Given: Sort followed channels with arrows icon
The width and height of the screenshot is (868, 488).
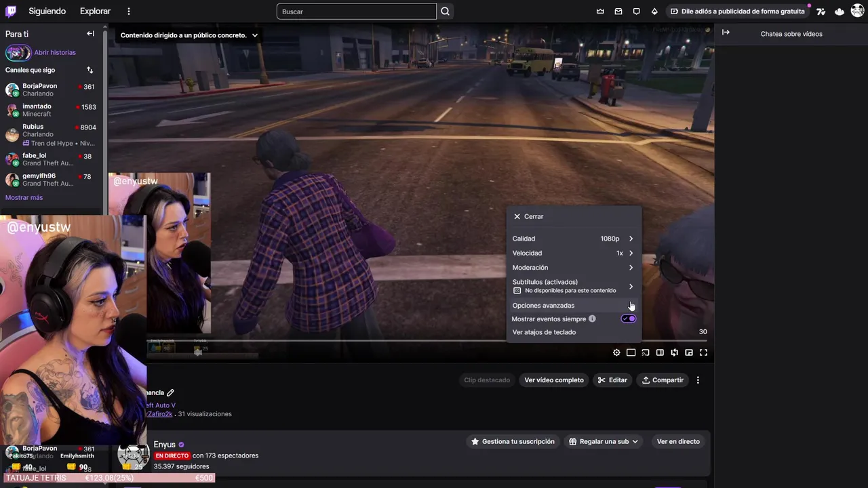Looking at the screenshot, I should (90, 70).
